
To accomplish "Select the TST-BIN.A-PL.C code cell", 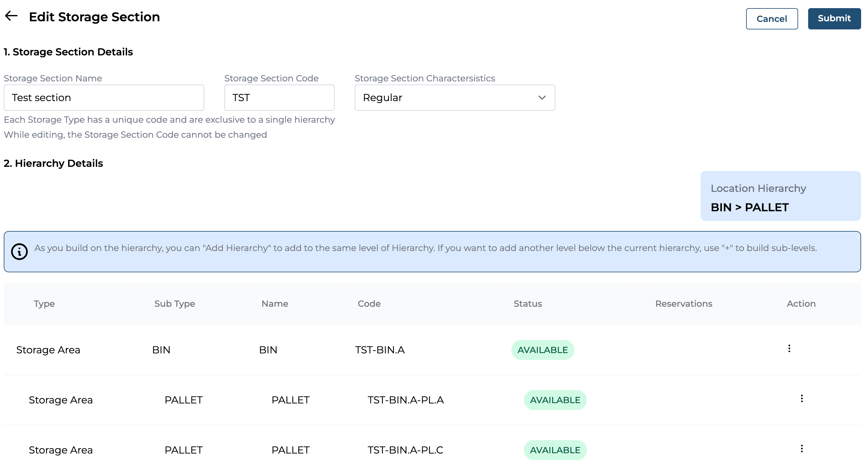I will (405, 450).
